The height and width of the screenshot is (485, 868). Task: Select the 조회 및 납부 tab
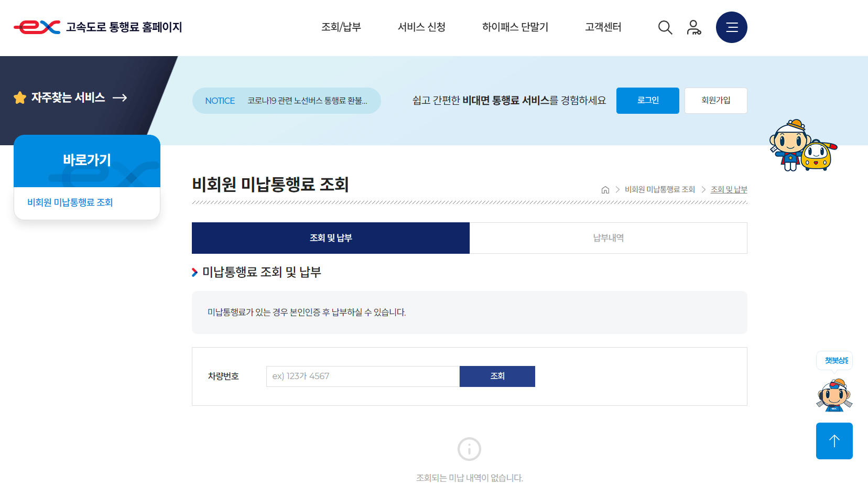point(330,238)
